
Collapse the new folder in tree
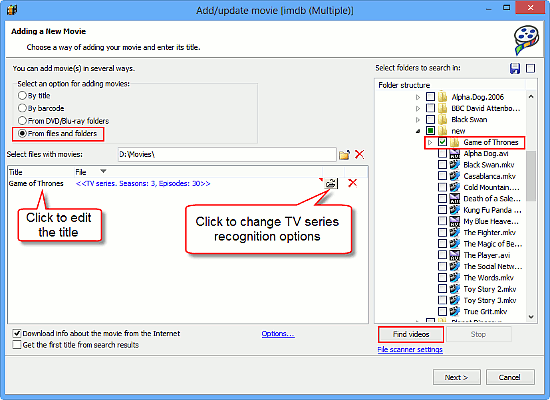418,131
